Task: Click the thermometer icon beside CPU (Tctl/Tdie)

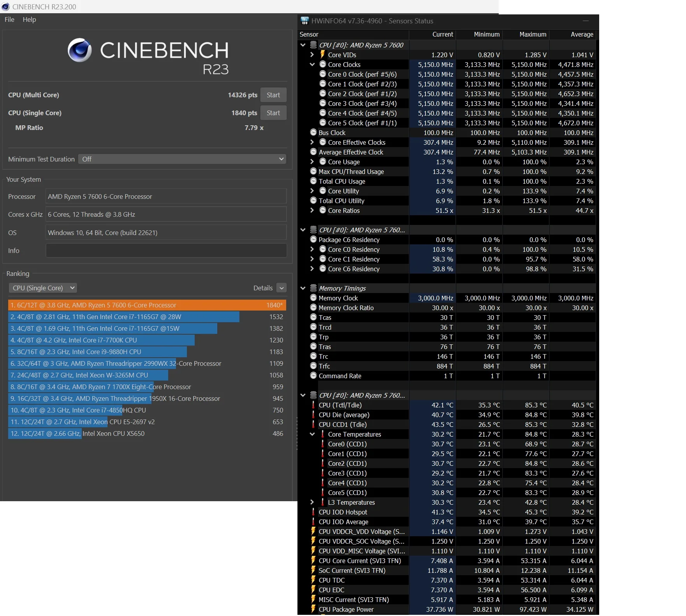Action: [x=313, y=405]
